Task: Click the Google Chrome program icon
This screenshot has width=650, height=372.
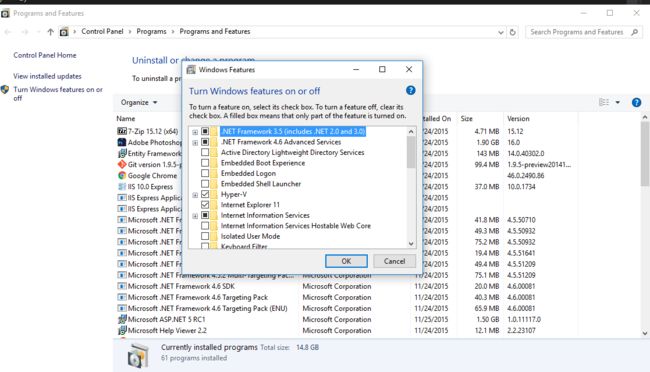Action: 122,175
